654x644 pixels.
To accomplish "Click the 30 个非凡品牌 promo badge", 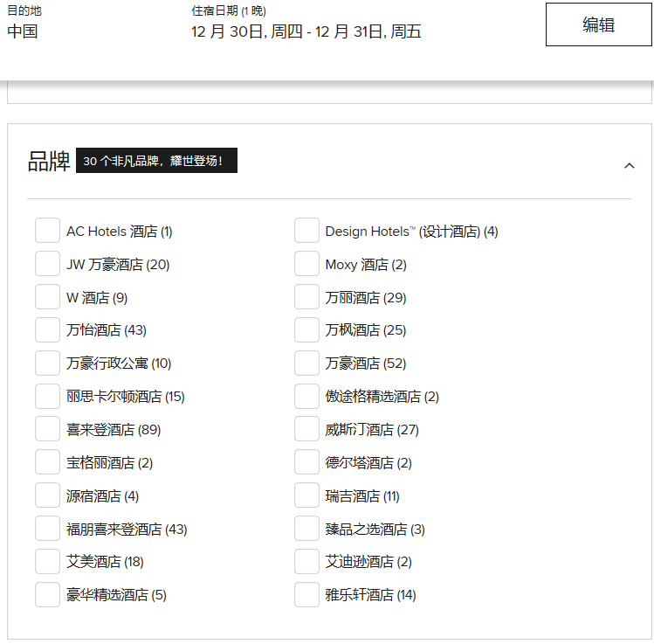I will (156, 160).
